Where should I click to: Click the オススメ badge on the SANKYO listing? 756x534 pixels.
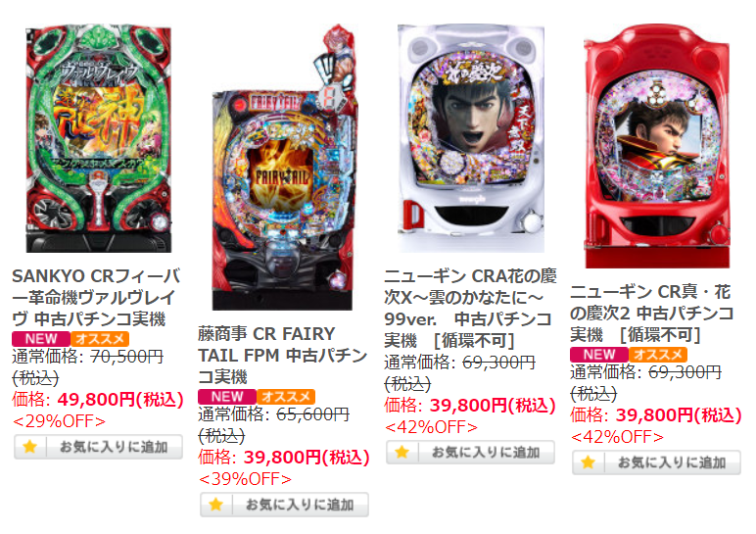point(100,339)
